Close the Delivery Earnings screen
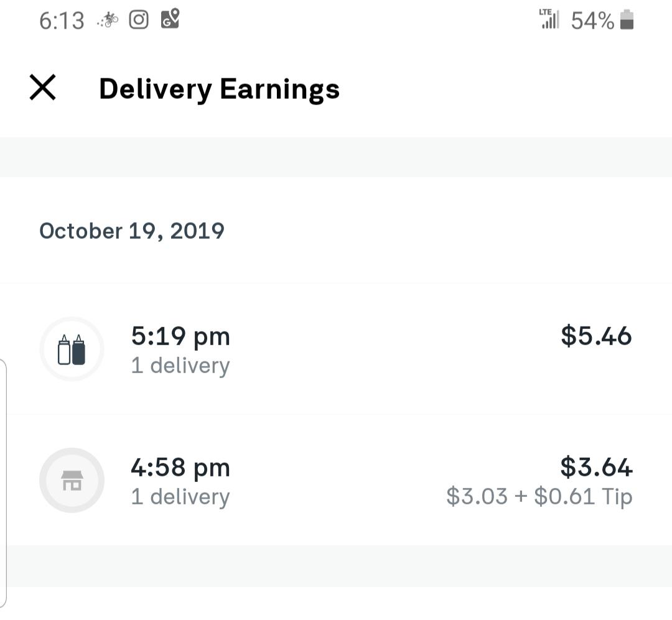The width and height of the screenshot is (672, 620). click(42, 88)
